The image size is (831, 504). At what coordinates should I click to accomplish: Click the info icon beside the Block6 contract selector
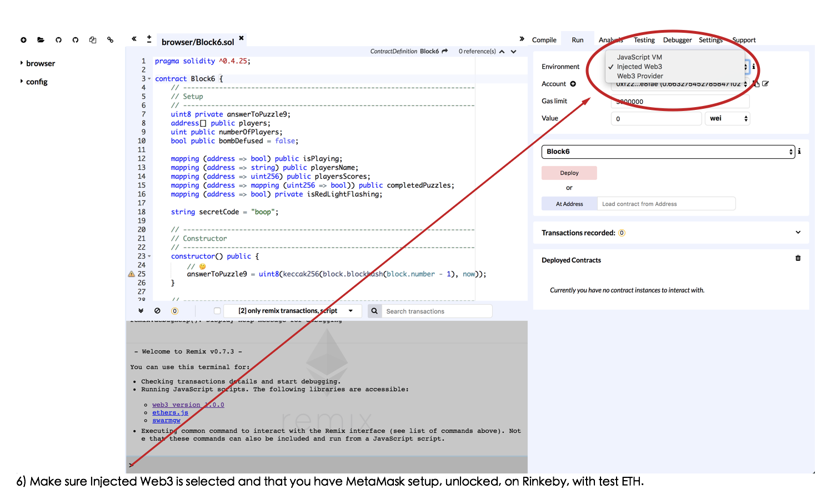pyautogui.click(x=799, y=151)
